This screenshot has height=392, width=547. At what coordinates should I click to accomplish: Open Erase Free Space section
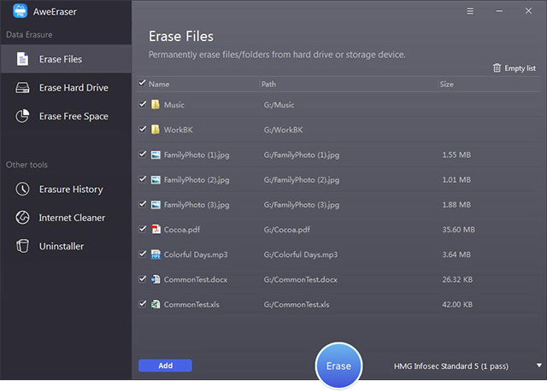[x=67, y=116]
